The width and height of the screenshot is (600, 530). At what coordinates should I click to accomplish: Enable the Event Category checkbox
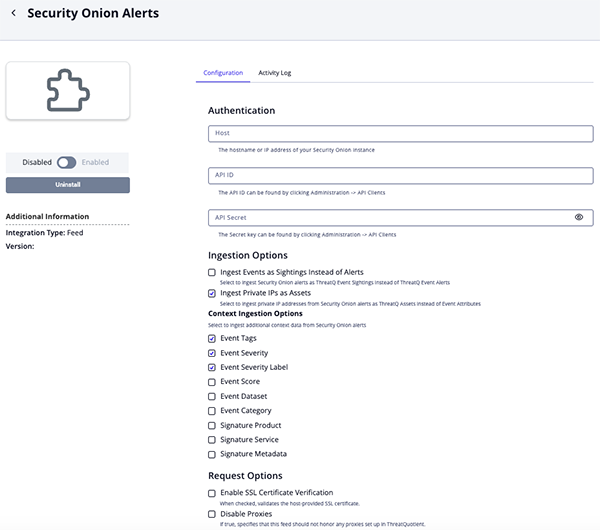click(x=212, y=411)
